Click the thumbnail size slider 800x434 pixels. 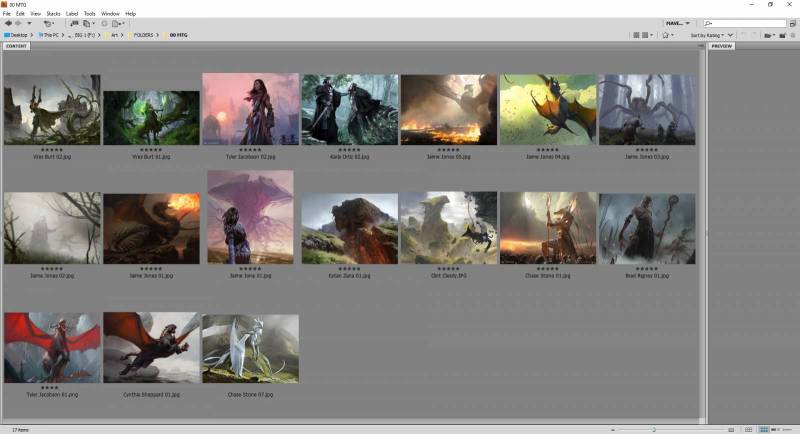[655, 429]
